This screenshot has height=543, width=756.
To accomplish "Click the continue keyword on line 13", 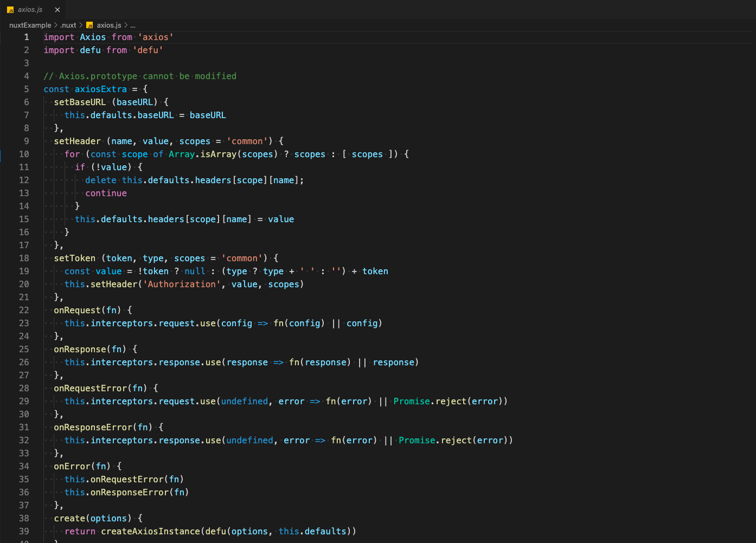I will click(106, 193).
